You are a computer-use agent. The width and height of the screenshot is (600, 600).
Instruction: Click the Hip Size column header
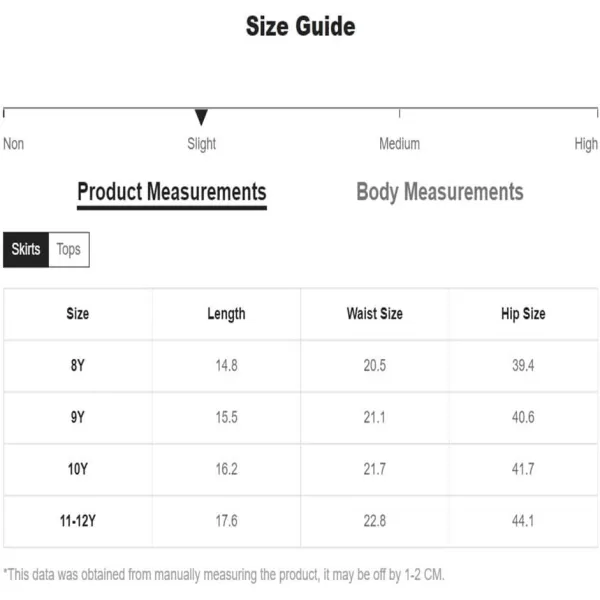click(523, 314)
